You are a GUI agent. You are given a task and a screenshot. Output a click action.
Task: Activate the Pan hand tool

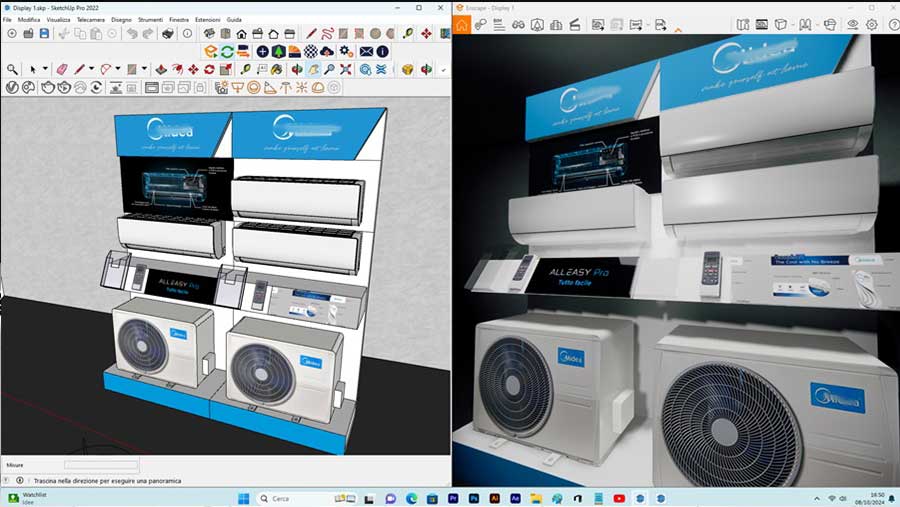coord(313,69)
